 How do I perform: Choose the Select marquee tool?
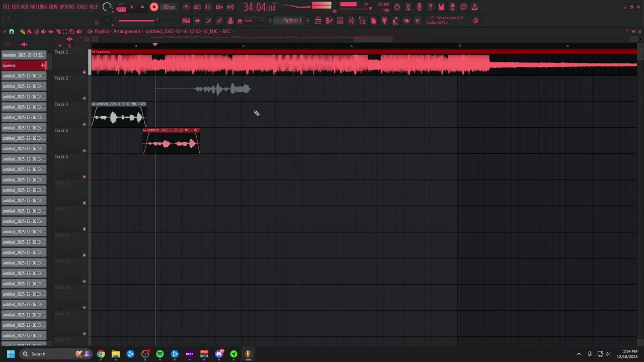65,32
